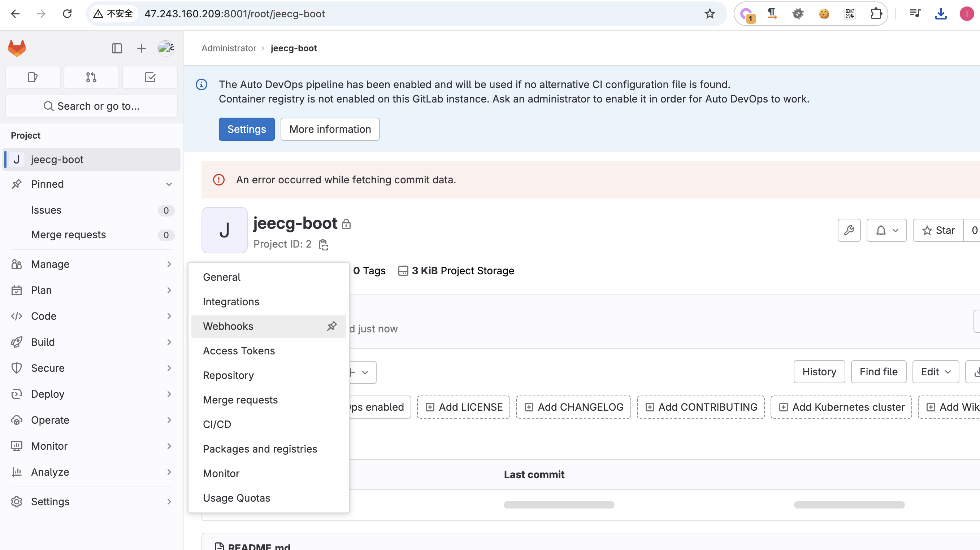980x550 pixels.
Task: Open the to-do list icon
Action: click(149, 77)
